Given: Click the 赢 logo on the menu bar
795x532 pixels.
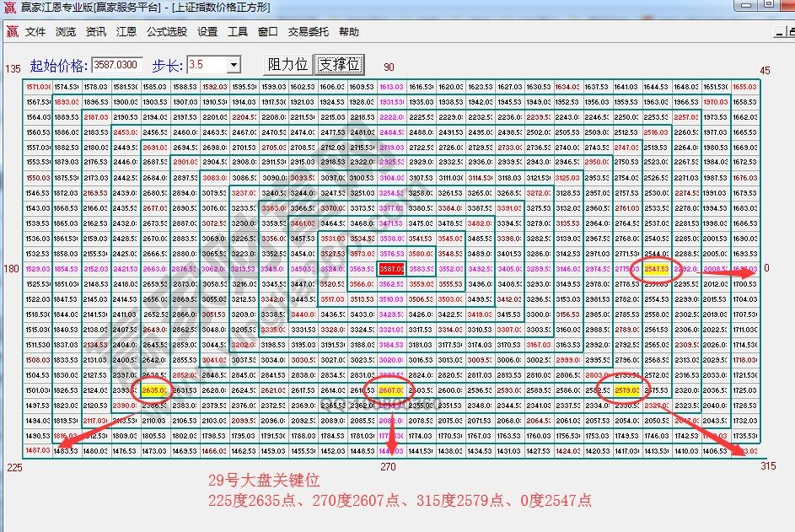Looking at the screenshot, I should pos(12,32).
